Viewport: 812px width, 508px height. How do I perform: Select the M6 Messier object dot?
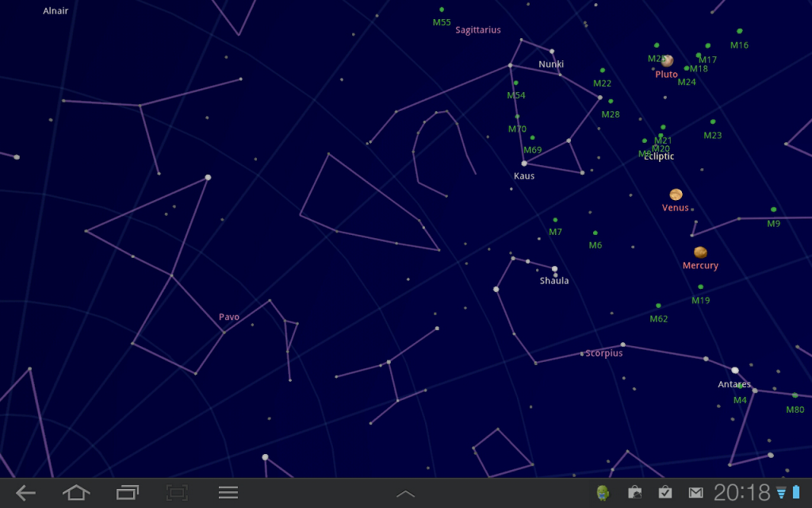[x=595, y=233]
